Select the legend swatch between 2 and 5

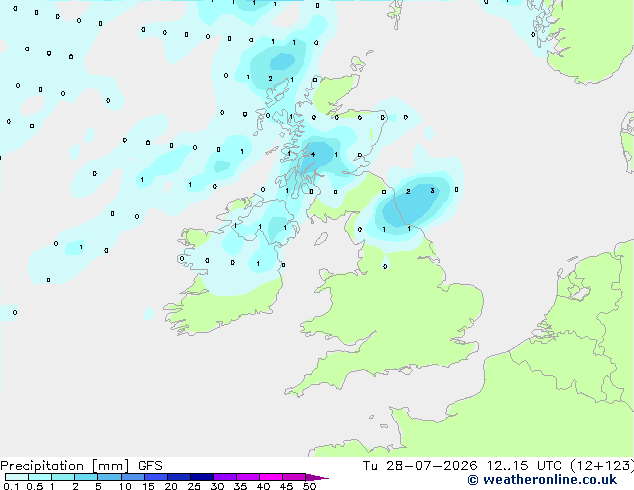tap(86, 477)
